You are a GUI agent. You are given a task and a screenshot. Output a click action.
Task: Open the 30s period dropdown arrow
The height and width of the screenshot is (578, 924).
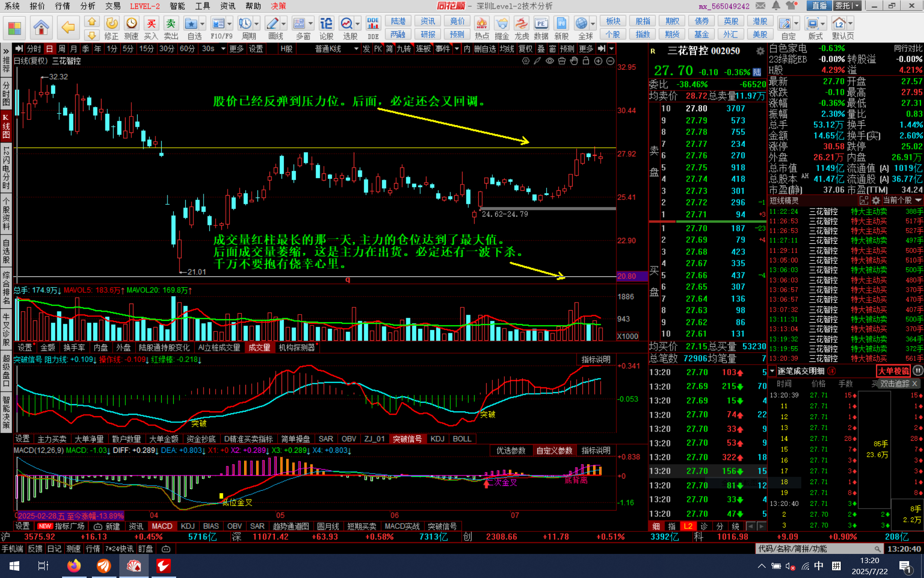point(223,49)
